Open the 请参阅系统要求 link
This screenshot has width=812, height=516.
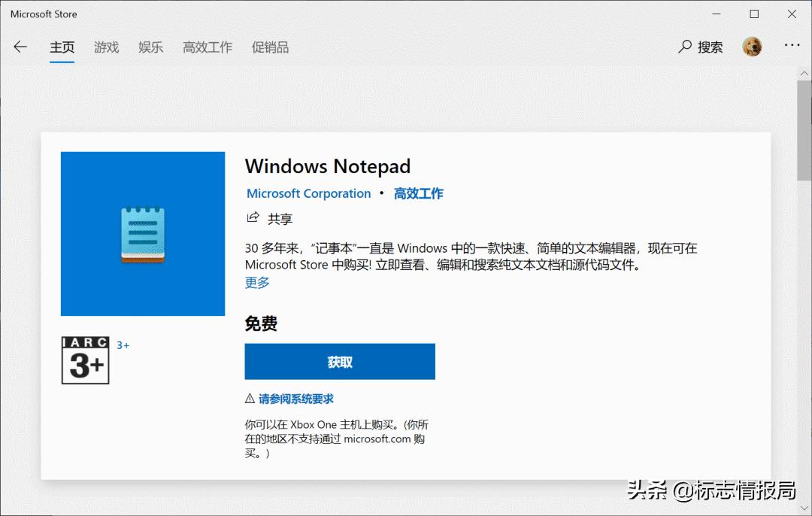tap(296, 399)
